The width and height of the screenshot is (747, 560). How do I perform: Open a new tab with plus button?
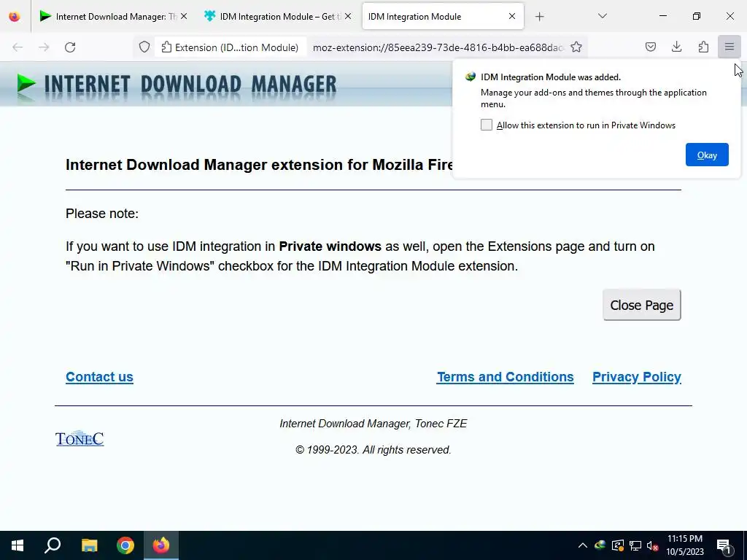pyautogui.click(x=539, y=17)
